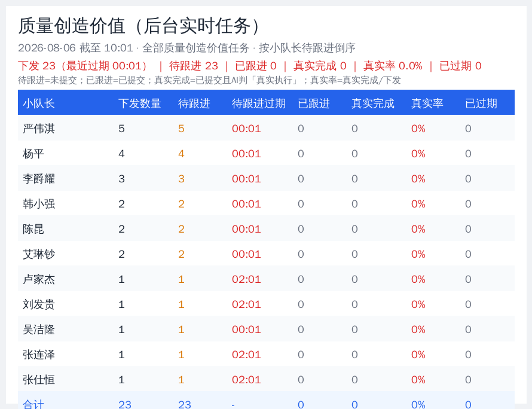Screen dimensions: 532x409
Task: Click 陈昆's 真实率 0% value
Action: pyautogui.click(x=418, y=229)
